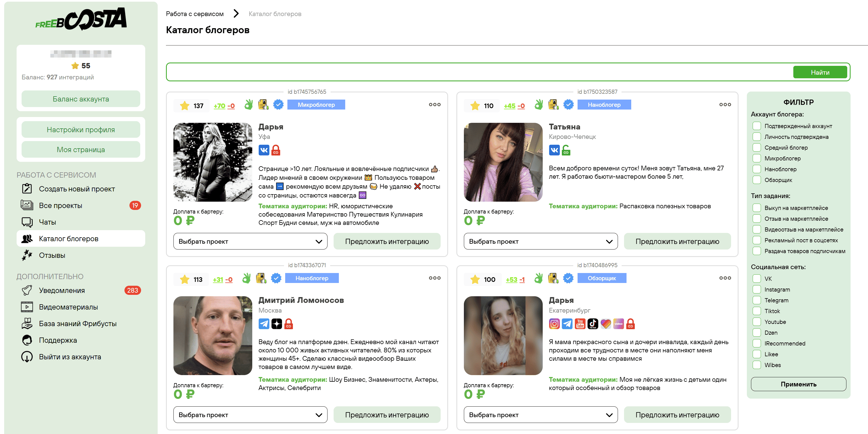Click red lock icon on Дарья Уфа card
This screenshot has height=434, width=868.
click(x=276, y=150)
